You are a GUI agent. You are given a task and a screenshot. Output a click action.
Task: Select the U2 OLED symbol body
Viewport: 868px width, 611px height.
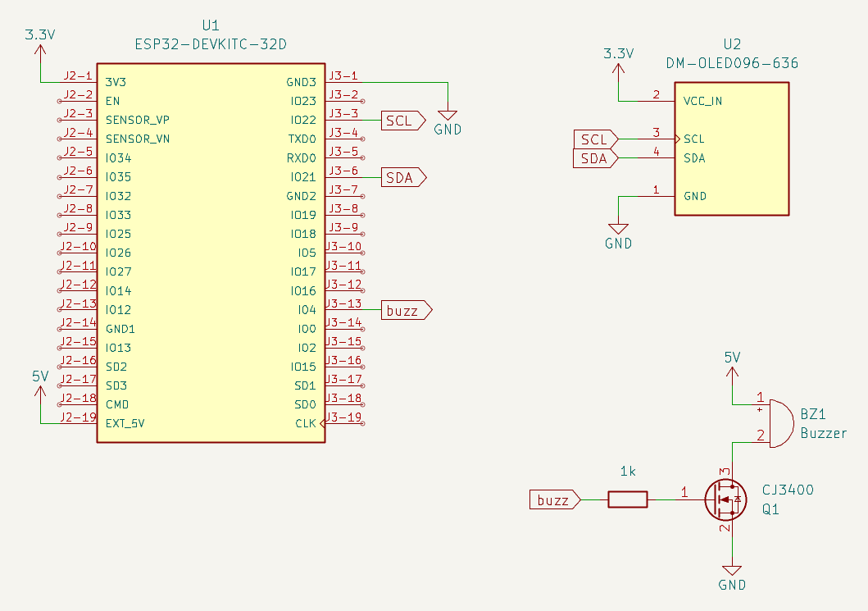point(732,148)
